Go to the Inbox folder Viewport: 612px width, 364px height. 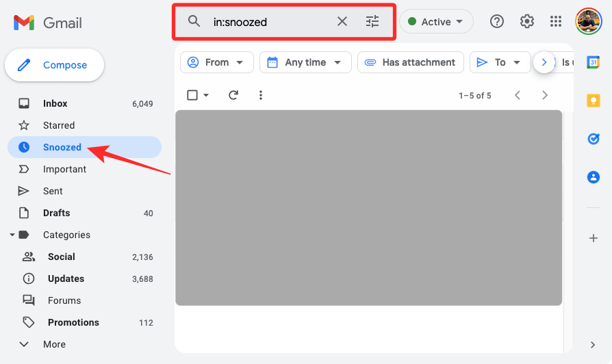point(55,103)
